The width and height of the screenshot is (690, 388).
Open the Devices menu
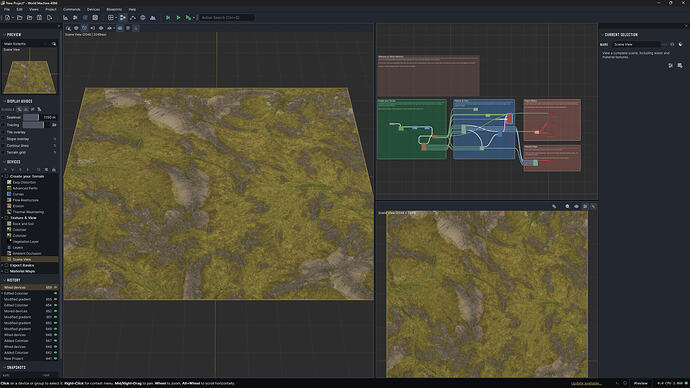click(93, 9)
